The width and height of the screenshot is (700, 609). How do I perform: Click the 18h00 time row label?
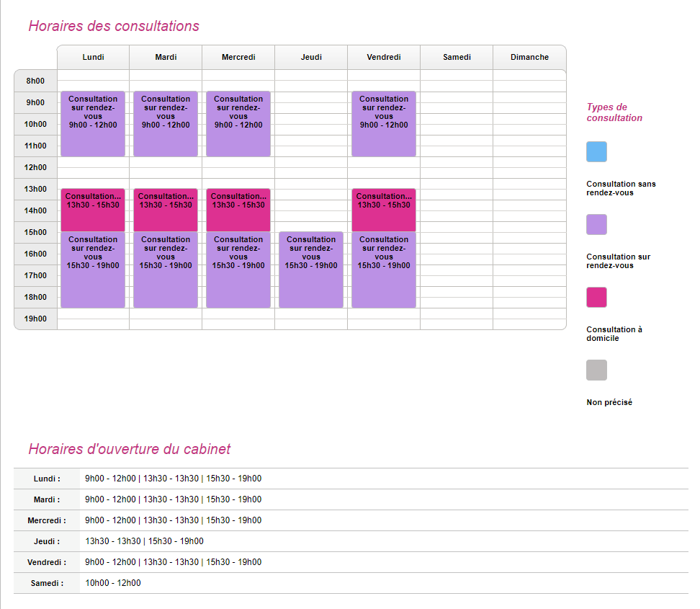click(x=36, y=297)
